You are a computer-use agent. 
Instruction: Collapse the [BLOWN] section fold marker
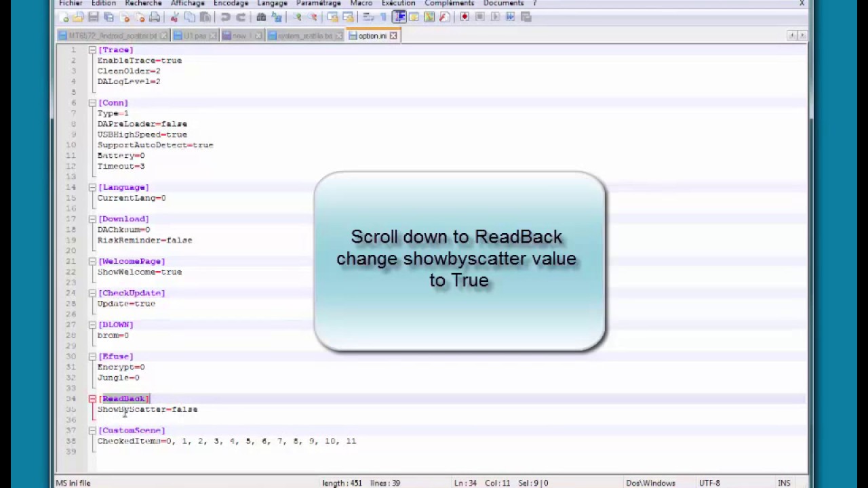pyautogui.click(x=92, y=325)
